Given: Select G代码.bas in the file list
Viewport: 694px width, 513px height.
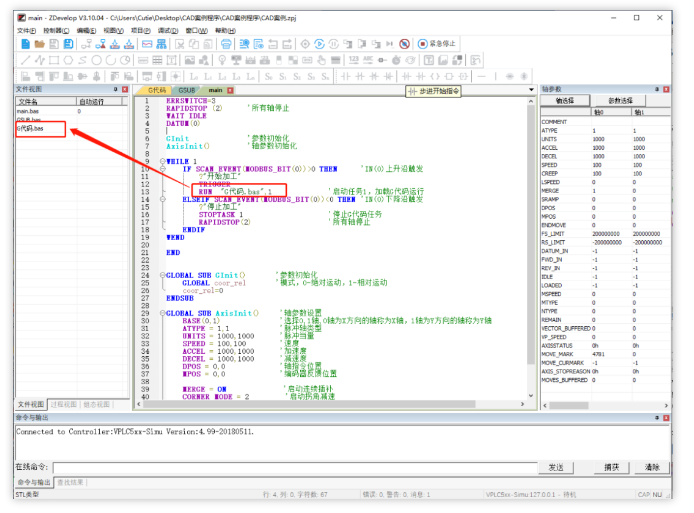Looking at the screenshot, I should (31, 129).
